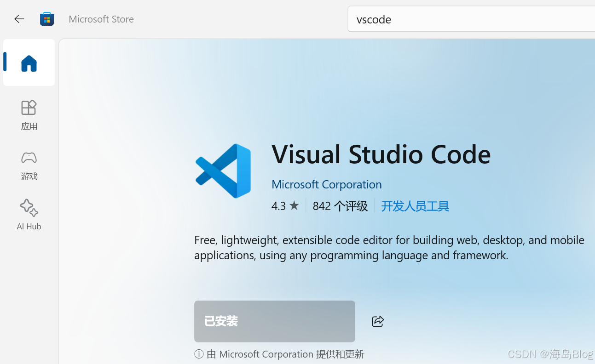The height and width of the screenshot is (364, 595).
Task: Open the Microsoft Corporation publisher link
Action: pyautogui.click(x=326, y=184)
